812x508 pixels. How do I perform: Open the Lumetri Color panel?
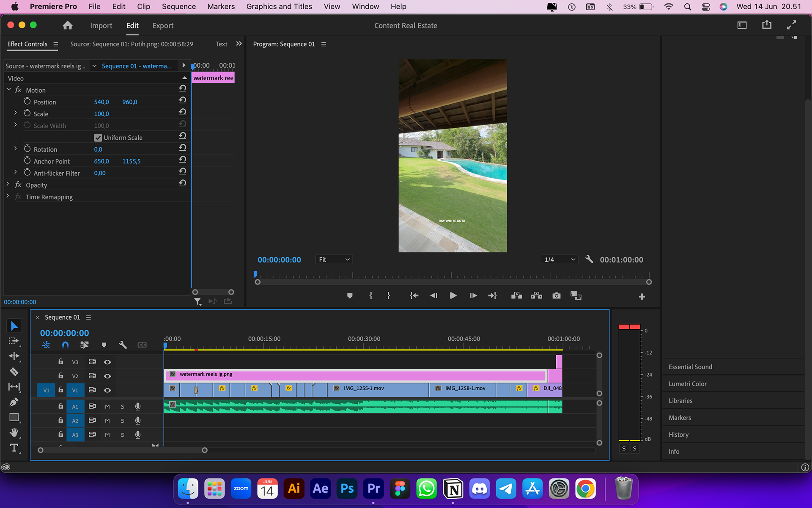click(687, 384)
